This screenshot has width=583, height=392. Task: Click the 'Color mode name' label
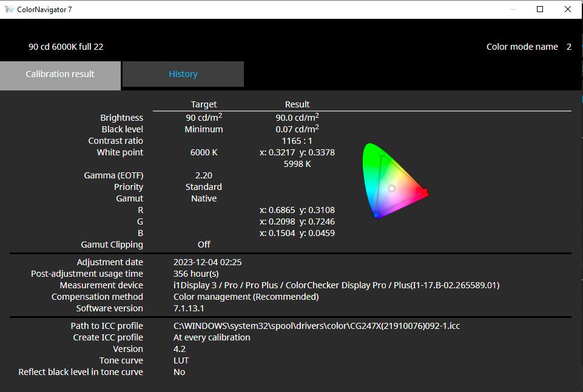522,47
